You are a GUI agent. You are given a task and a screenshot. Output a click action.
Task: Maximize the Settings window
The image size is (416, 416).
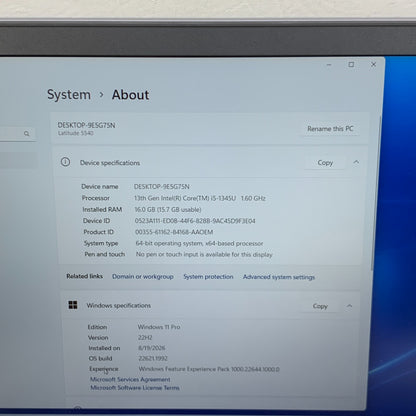click(351, 64)
